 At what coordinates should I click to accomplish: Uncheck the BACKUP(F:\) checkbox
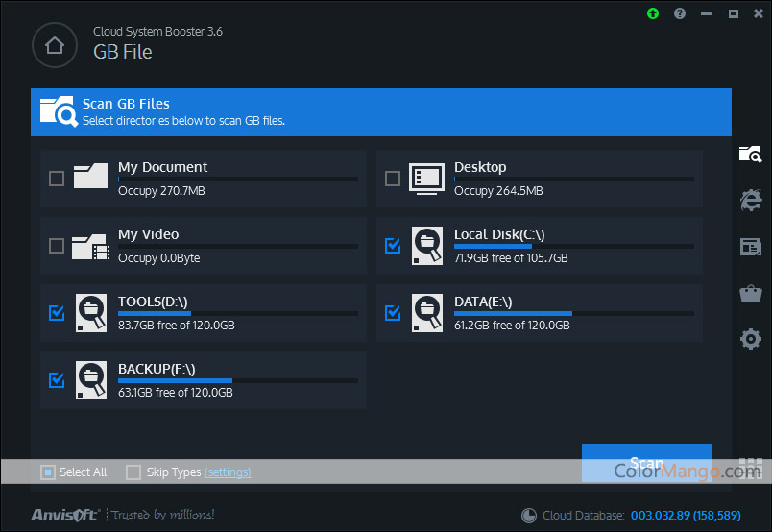click(57, 380)
